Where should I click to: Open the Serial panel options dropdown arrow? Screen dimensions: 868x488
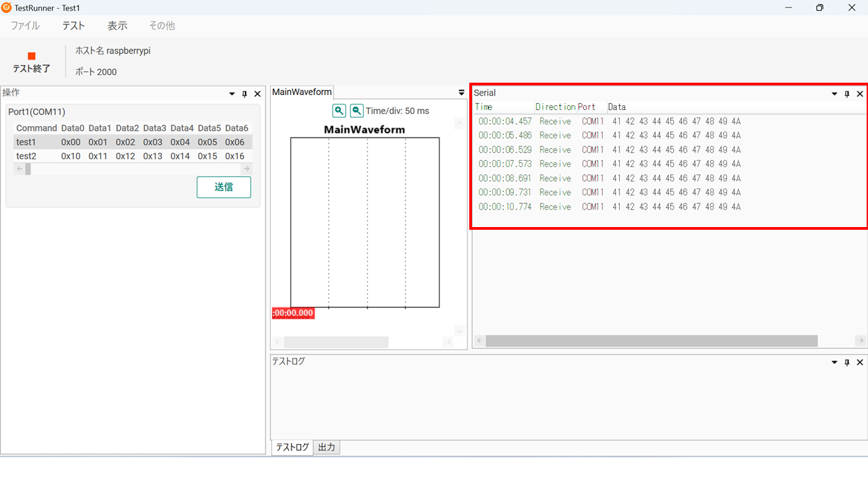pos(834,94)
